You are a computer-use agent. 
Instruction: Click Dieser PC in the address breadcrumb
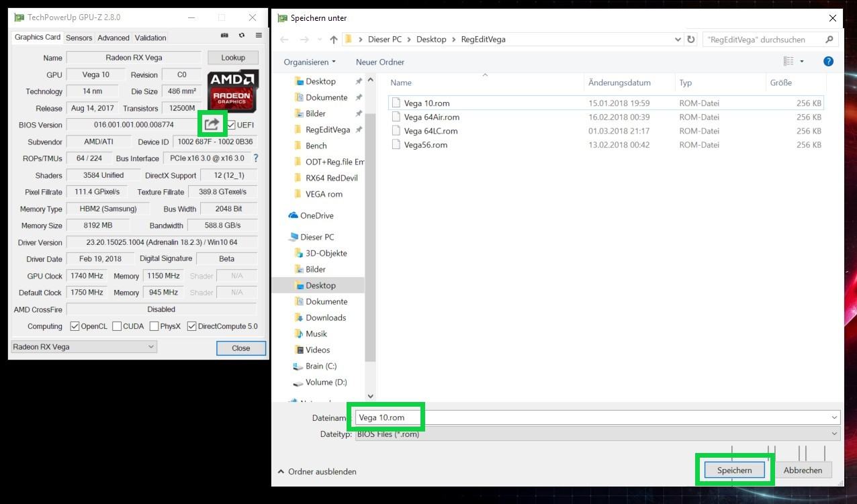click(385, 40)
